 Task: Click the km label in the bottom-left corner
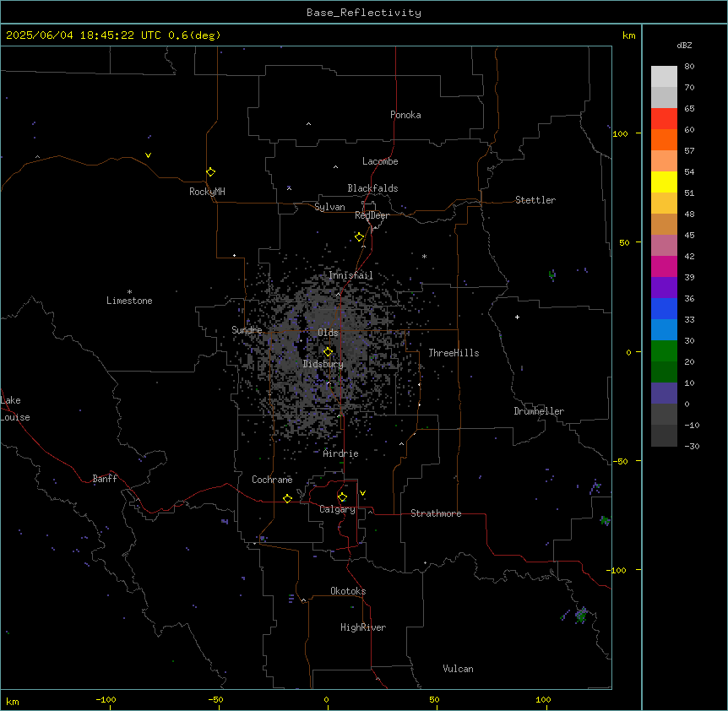[x=13, y=701]
